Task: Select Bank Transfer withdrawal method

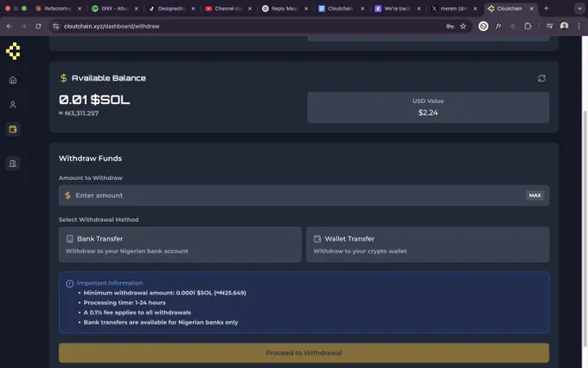Action: 180,244
